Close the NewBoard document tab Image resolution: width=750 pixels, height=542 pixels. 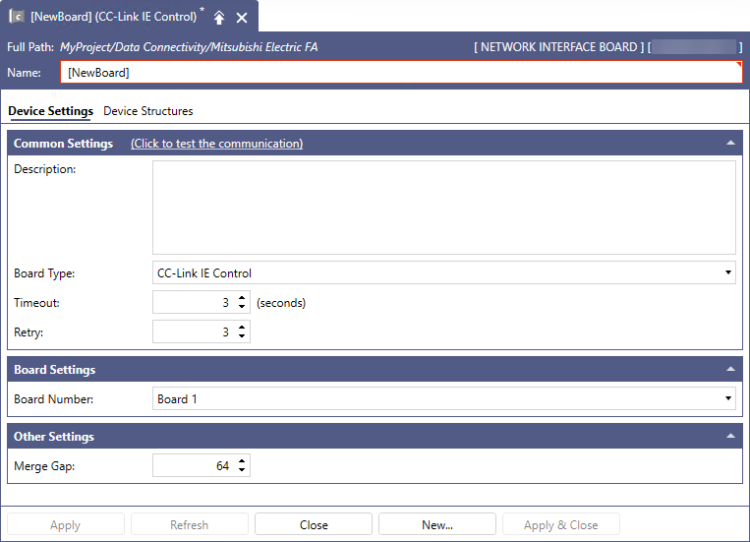click(x=242, y=17)
